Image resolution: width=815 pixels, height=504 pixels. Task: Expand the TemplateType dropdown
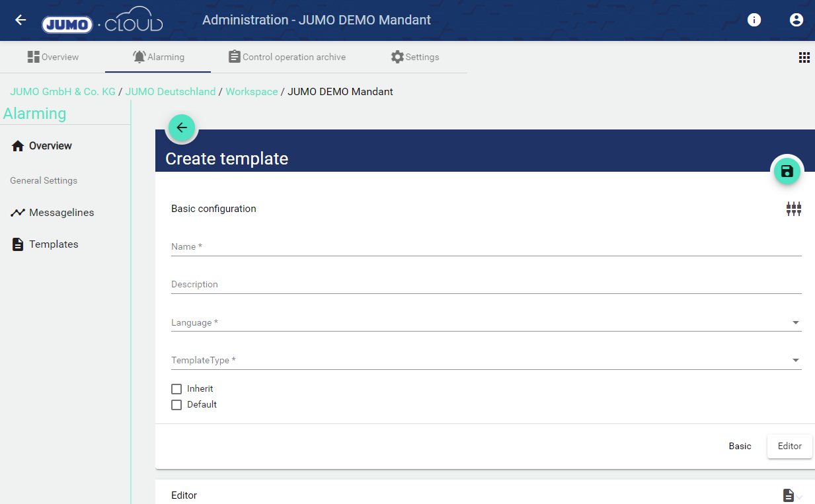pos(486,360)
